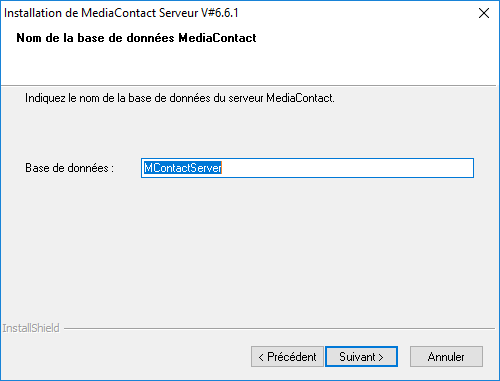Viewport: 500px width, 381px height.
Task: Click the instruction text Indiquez le nom de la base
Action: pos(180,98)
